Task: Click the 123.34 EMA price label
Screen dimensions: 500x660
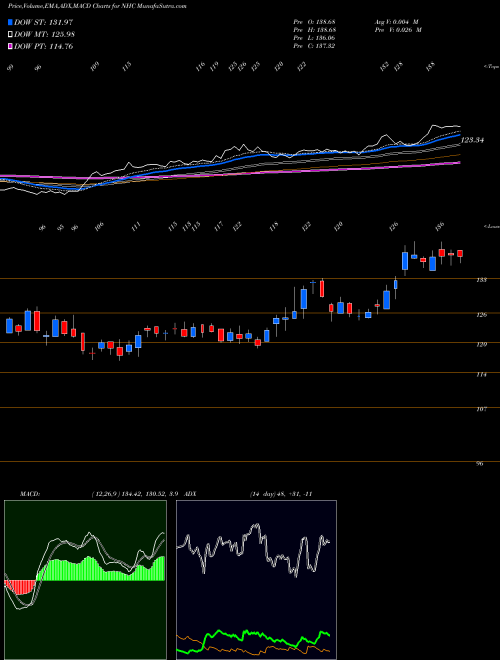Action: (x=472, y=140)
